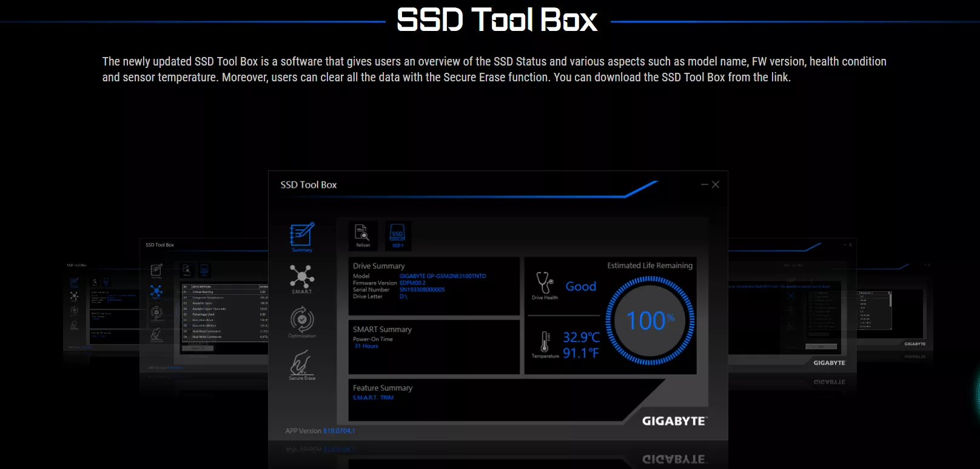Click the "Feature Summary" panel heading
Viewport: 980px width, 469px height.
[x=383, y=388]
